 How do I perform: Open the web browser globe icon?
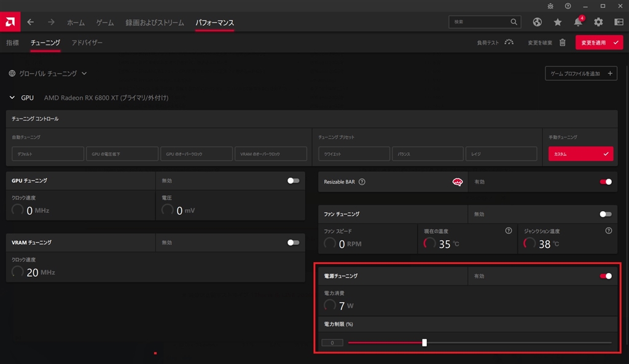point(537,22)
